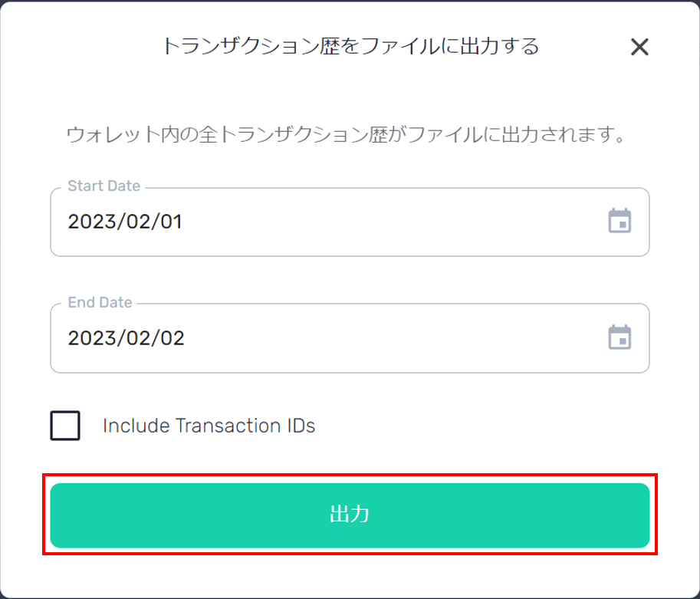
Task: Click the 2023/02/02 end date value
Action: pyautogui.click(x=126, y=337)
